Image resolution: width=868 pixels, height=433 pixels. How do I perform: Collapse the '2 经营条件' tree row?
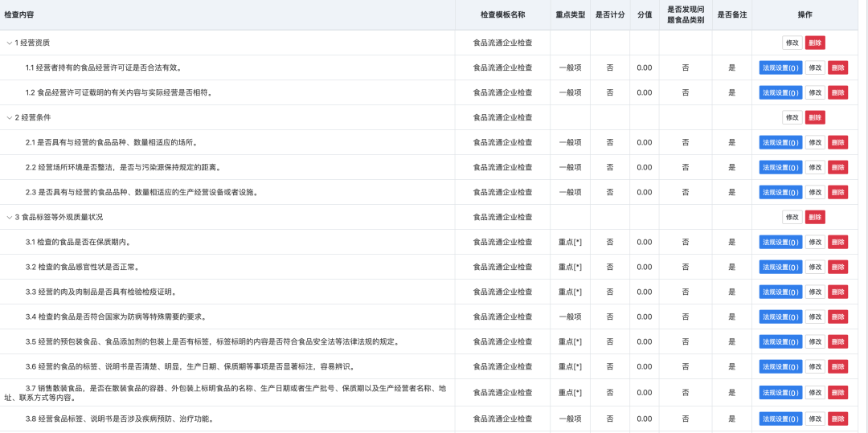pyautogui.click(x=10, y=117)
